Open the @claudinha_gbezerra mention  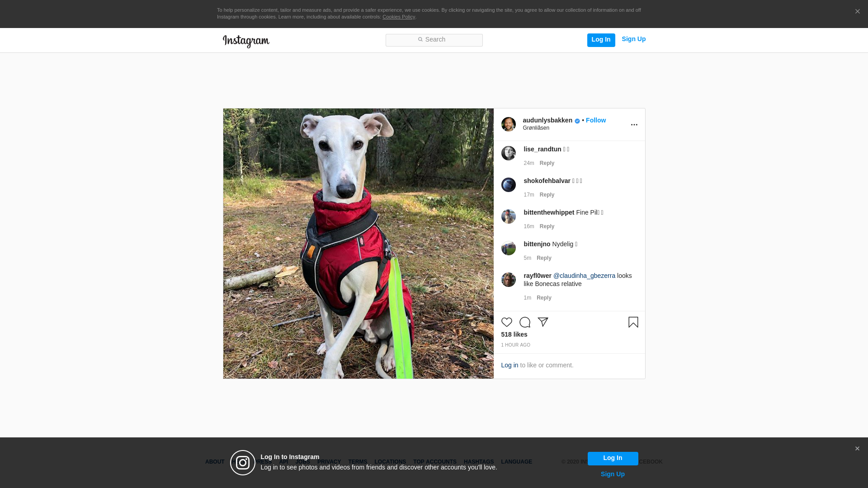[584, 276]
